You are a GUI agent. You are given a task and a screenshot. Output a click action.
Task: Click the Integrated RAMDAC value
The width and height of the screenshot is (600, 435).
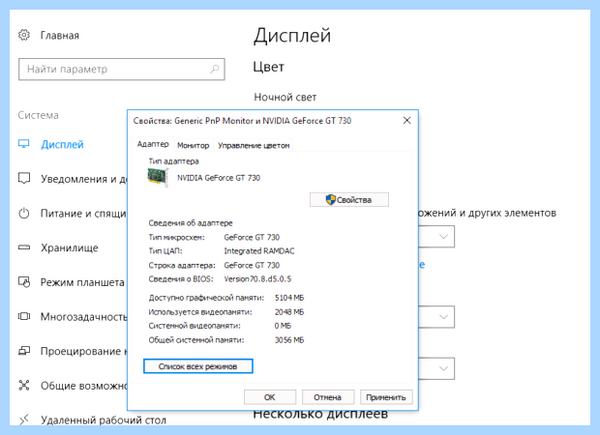[259, 251]
